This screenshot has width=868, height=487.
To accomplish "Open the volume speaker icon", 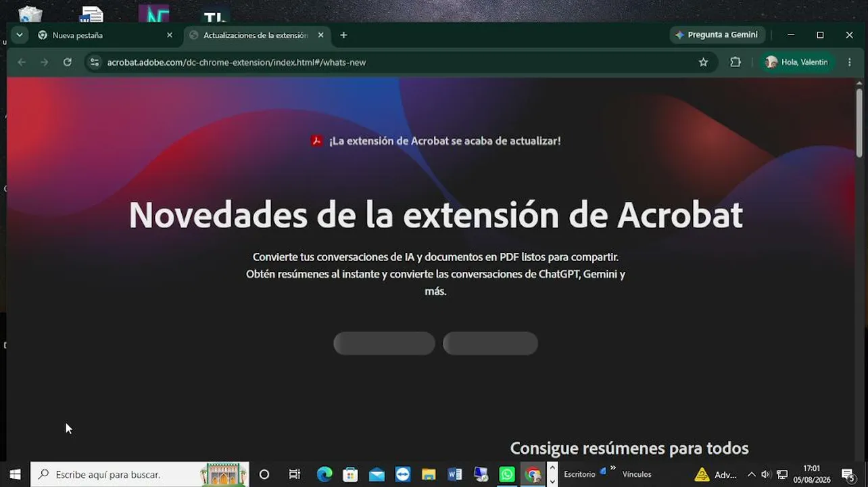I will coord(766,474).
